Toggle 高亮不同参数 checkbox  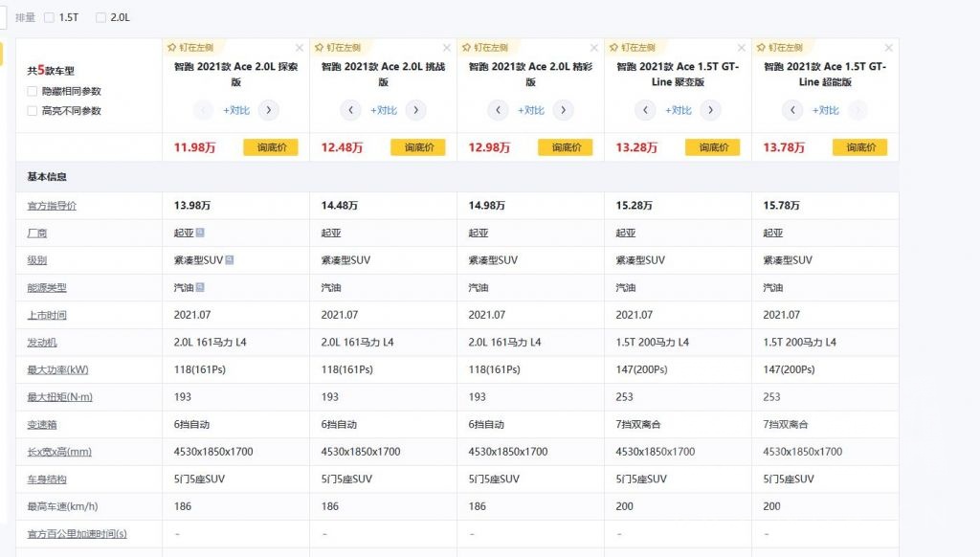tap(33, 111)
